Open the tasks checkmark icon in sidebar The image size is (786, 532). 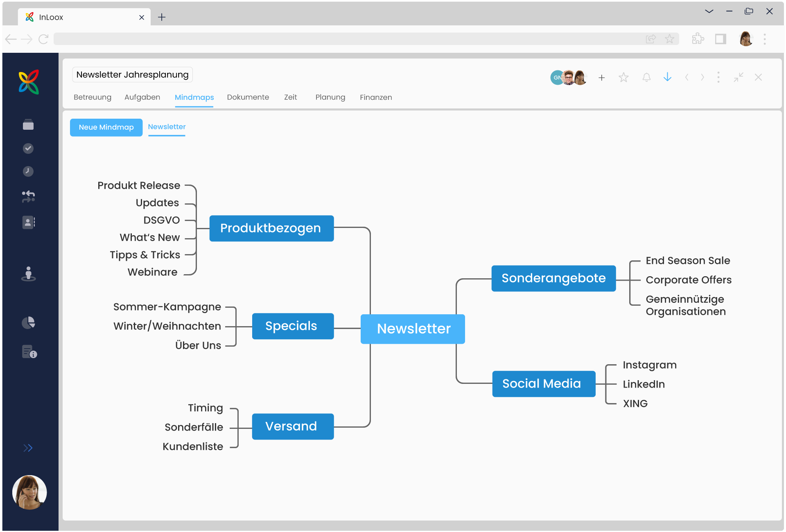28,148
